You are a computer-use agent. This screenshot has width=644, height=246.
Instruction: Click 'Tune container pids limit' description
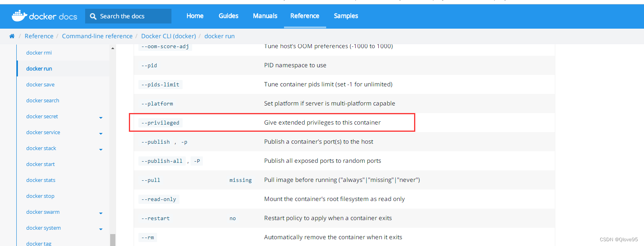328,84
